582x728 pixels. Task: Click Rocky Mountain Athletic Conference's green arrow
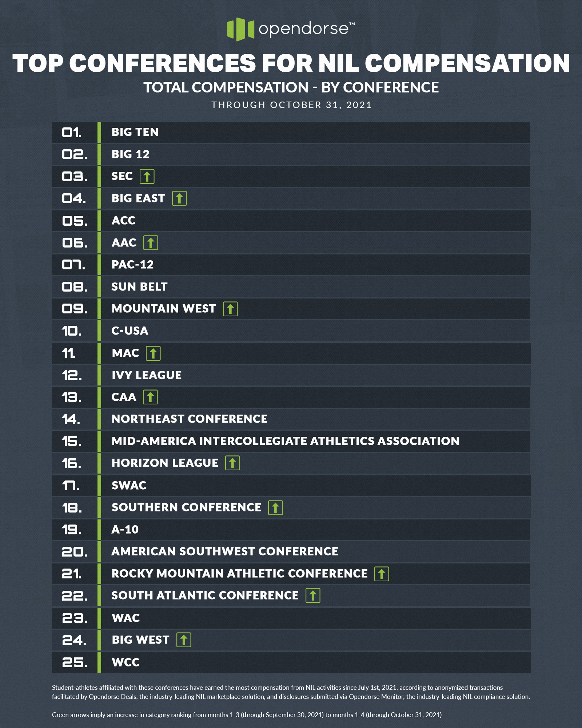pos(382,574)
